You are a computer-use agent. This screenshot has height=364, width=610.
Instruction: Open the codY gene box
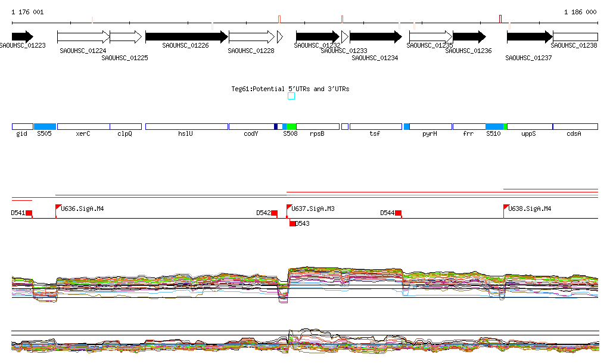tap(251, 126)
